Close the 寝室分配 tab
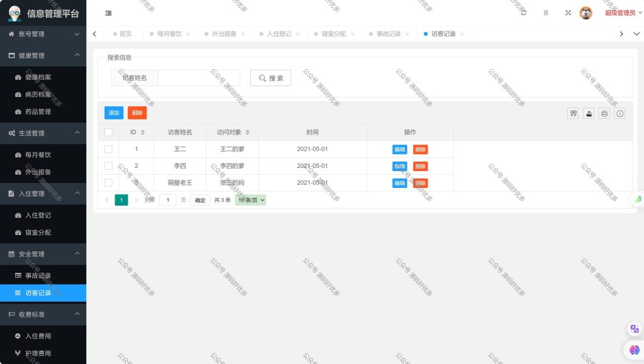This screenshot has height=364, width=644. coord(352,34)
